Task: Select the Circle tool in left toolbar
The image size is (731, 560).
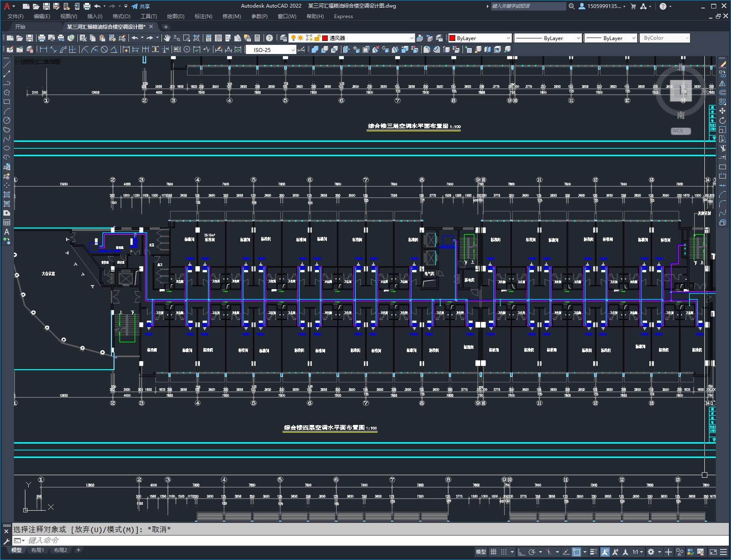Action: [7, 120]
